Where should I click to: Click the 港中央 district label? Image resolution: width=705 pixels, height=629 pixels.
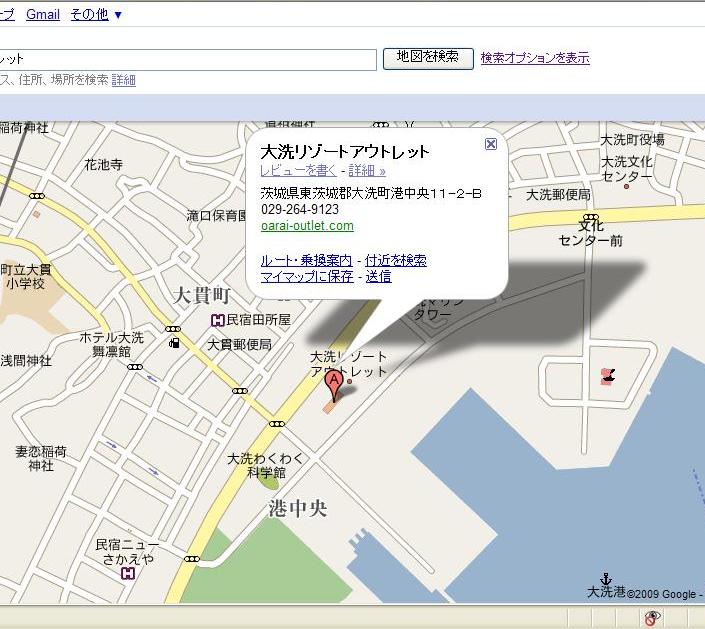click(x=298, y=509)
